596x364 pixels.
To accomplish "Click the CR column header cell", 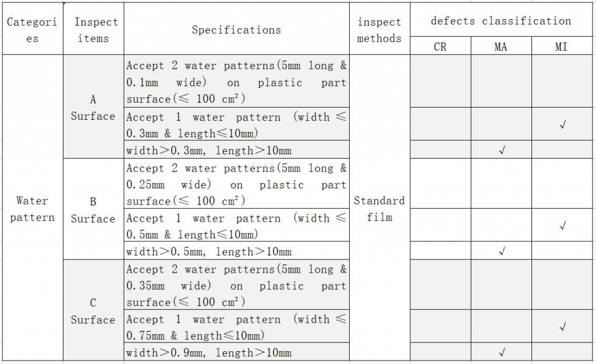I will (x=441, y=46).
